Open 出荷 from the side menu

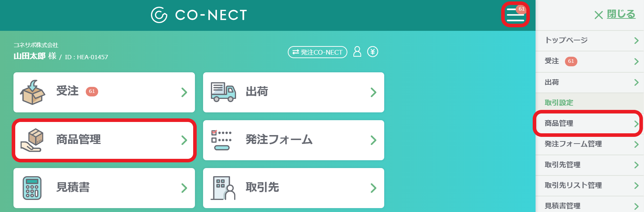coord(588,82)
